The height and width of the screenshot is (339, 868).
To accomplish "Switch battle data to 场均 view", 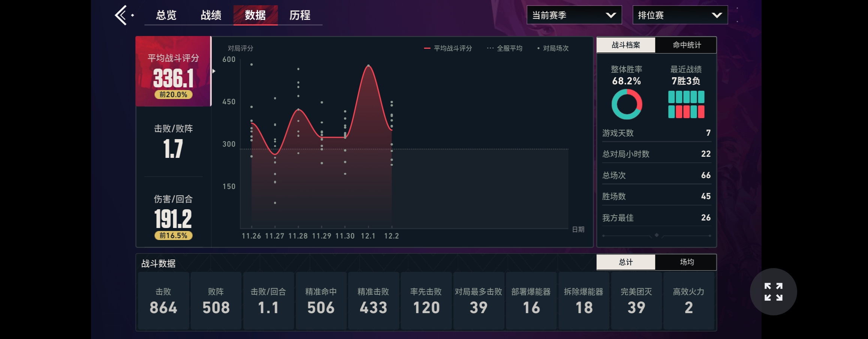I will coord(687,262).
